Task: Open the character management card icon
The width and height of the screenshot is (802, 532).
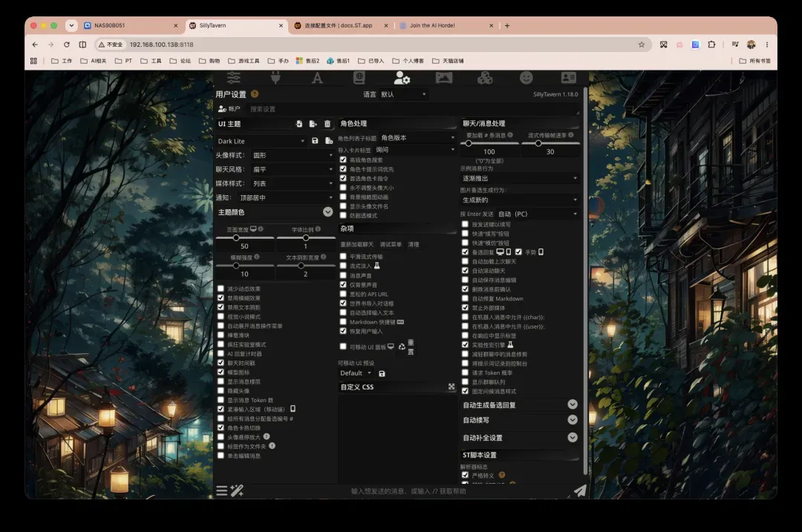Action: coord(568,78)
